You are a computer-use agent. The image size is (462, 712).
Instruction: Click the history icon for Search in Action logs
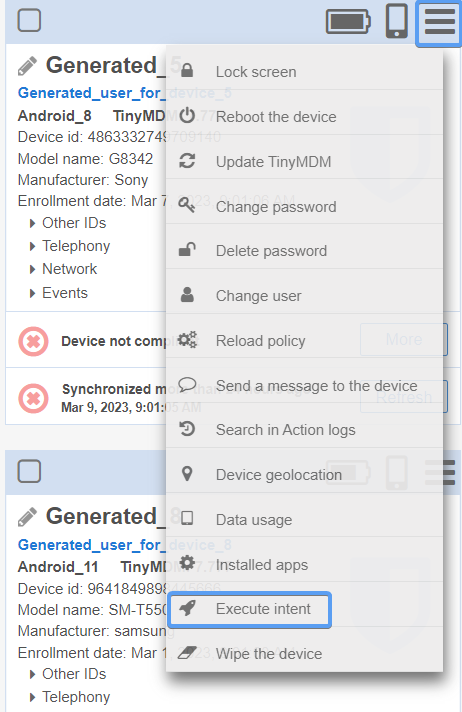coord(187,429)
